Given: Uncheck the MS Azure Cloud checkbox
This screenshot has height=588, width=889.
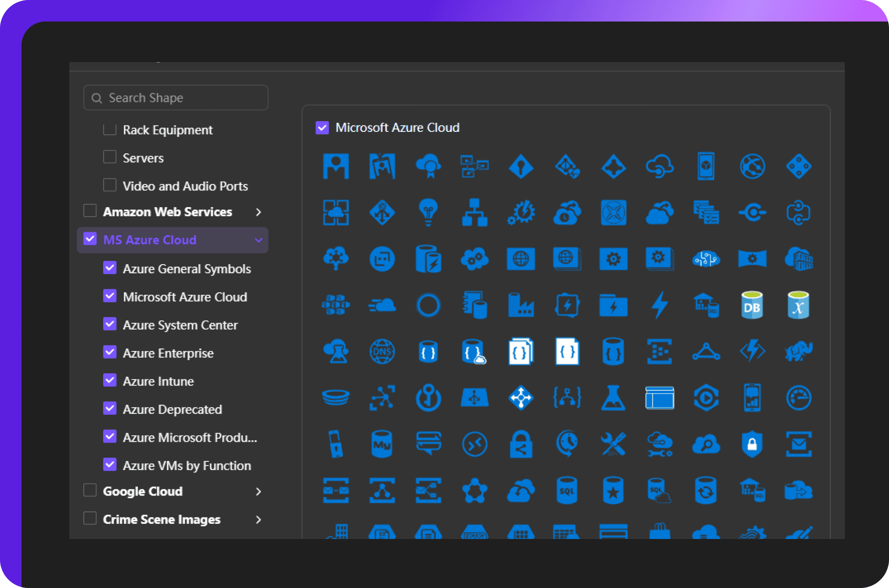Looking at the screenshot, I should point(90,239).
